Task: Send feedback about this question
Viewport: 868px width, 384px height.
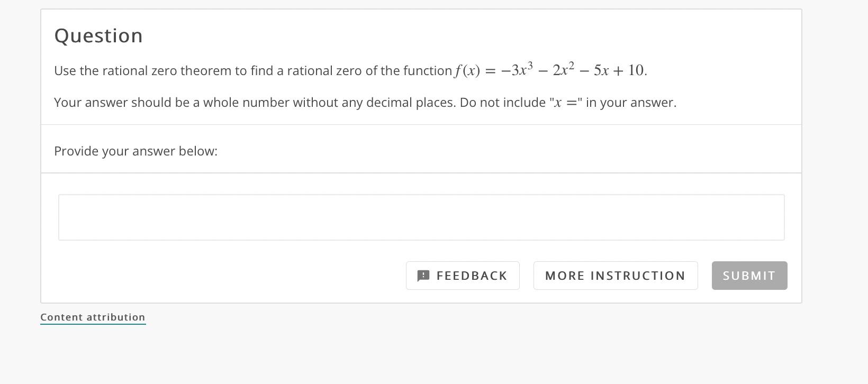Action: click(x=462, y=275)
